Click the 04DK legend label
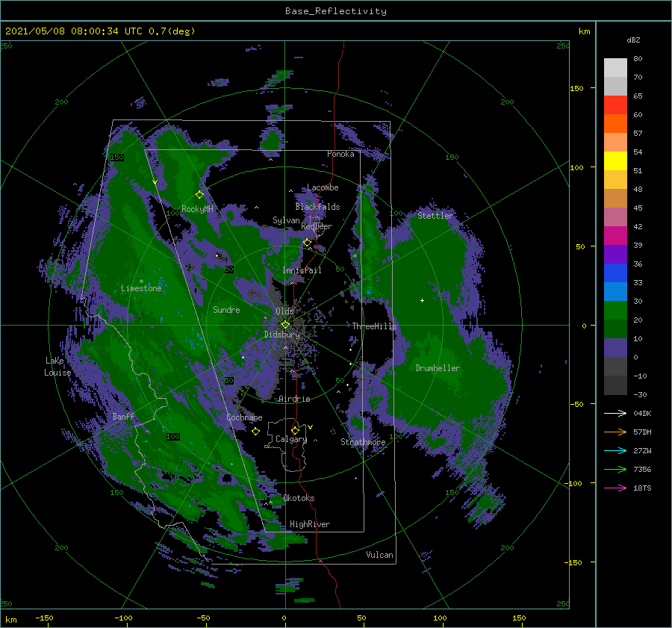This screenshot has width=672, height=628. tap(642, 413)
